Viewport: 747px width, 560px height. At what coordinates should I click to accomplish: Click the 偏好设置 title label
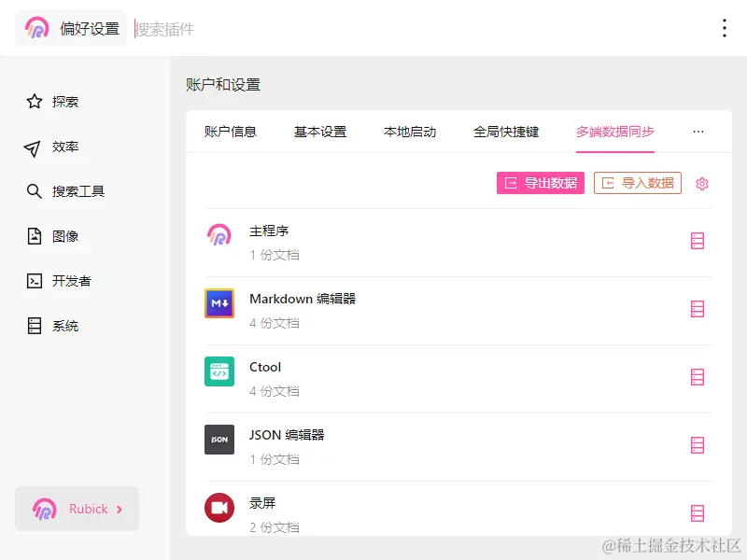pos(90,29)
